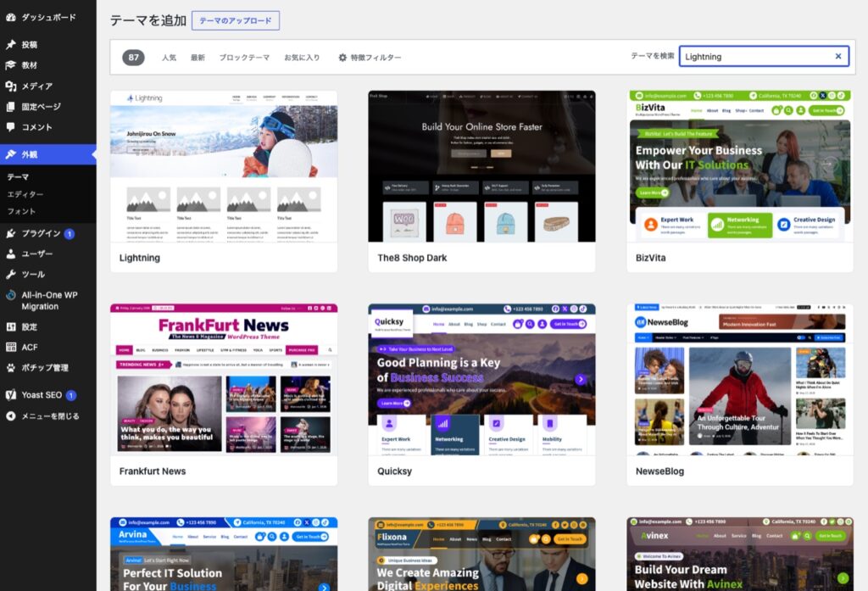Click the All-in-One WP Migration icon
The image size is (868, 591).
point(10,295)
